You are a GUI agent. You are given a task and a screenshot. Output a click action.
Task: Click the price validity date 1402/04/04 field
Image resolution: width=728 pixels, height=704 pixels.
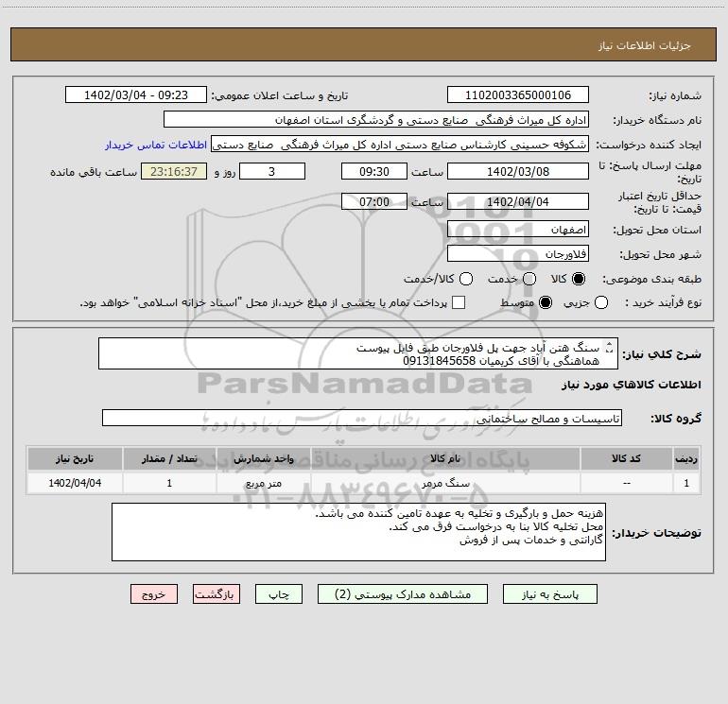click(518, 201)
